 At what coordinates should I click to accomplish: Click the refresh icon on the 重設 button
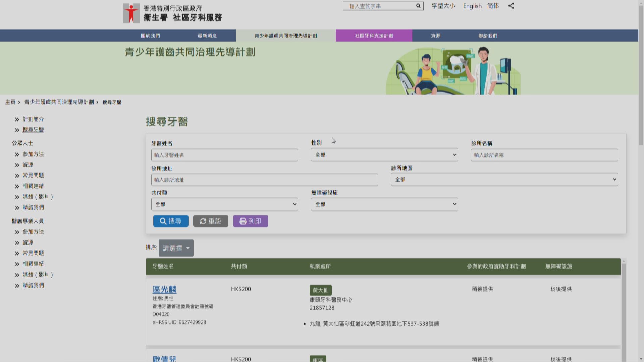[x=203, y=221]
